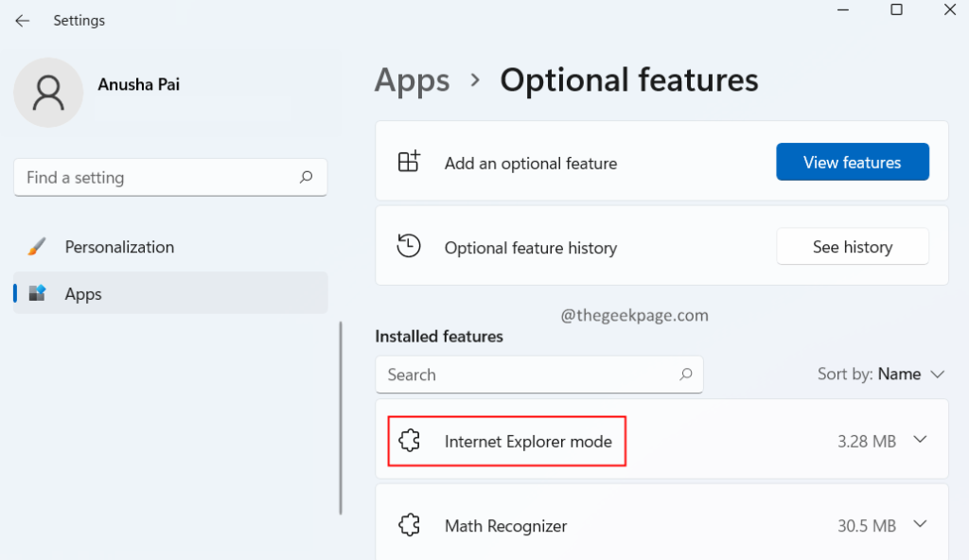Click magnifier icon in Find a setting box
This screenshot has height=560, width=969.
coord(306,177)
